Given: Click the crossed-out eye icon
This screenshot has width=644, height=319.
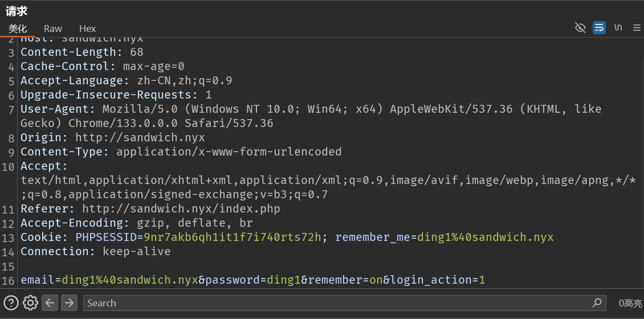Looking at the screenshot, I should (580, 27).
